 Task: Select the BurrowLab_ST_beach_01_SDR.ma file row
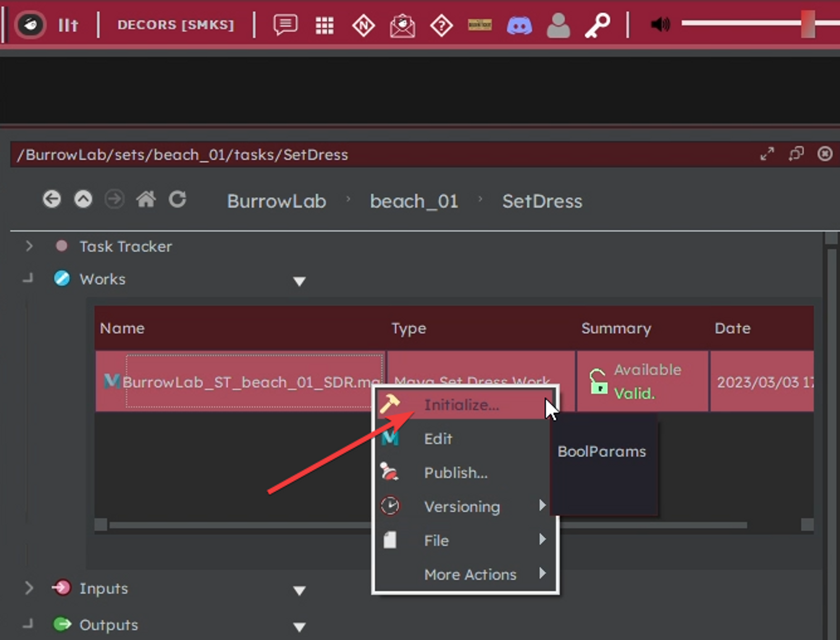pos(240,381)
